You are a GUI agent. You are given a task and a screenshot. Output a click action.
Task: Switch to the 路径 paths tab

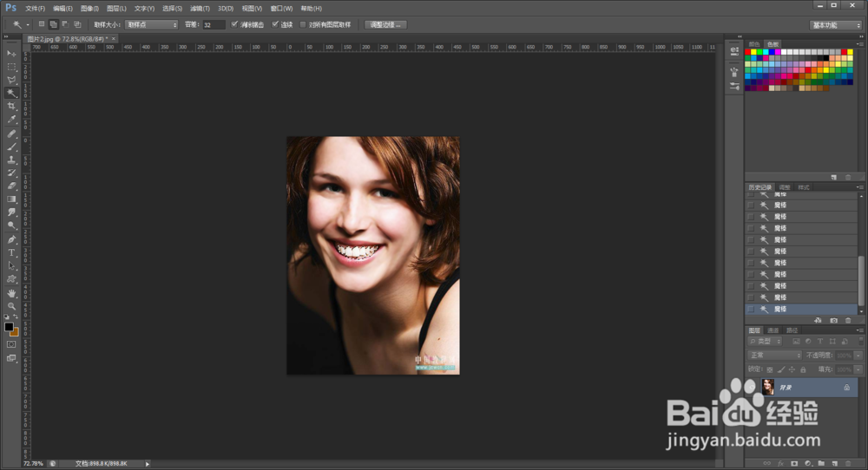[x=792, y=330]
